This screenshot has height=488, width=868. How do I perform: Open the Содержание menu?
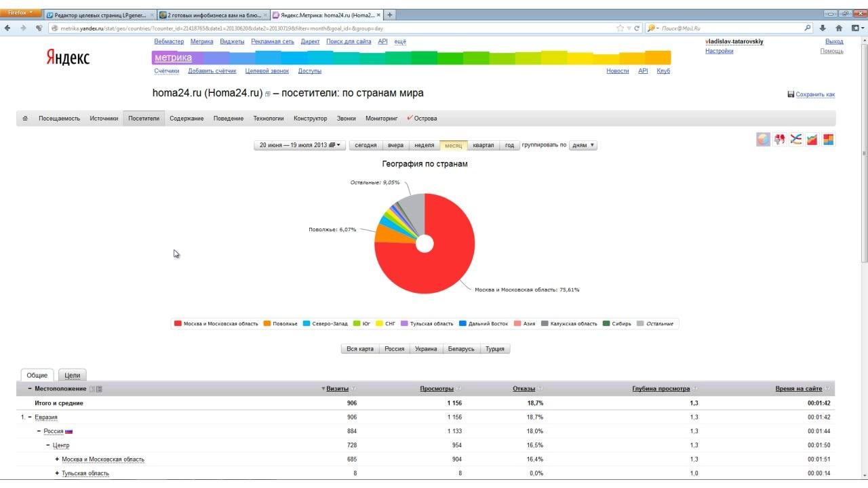[x=186, y=118]
